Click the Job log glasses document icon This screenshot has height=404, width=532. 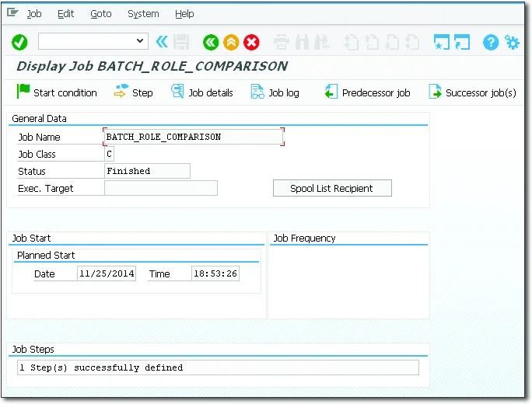point(257,92)
